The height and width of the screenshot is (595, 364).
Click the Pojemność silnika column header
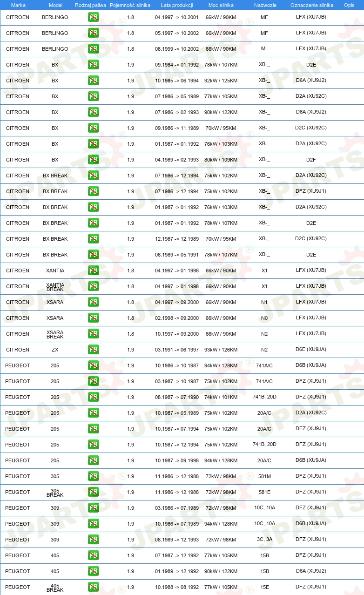pyautogui.click(x=130, y=5)
